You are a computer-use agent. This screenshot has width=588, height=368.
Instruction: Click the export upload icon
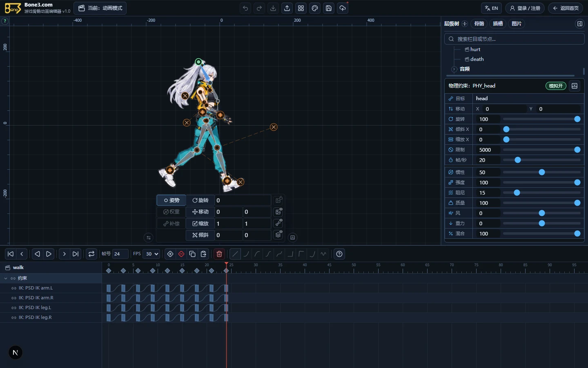287,8
